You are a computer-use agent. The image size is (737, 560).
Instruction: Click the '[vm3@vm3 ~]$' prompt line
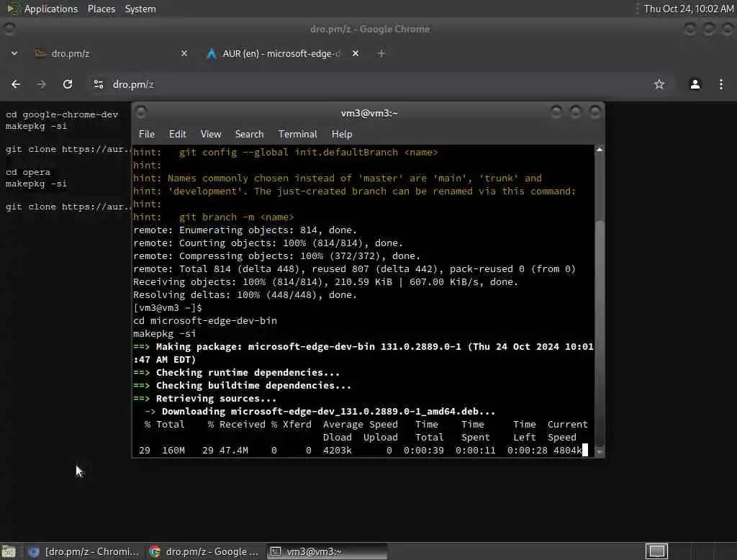coord(167,308)
